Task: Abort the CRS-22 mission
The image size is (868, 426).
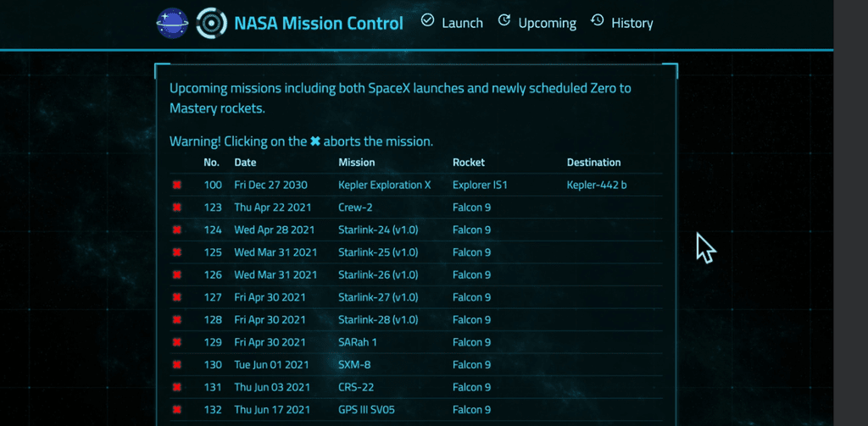Action: [176, 387]
